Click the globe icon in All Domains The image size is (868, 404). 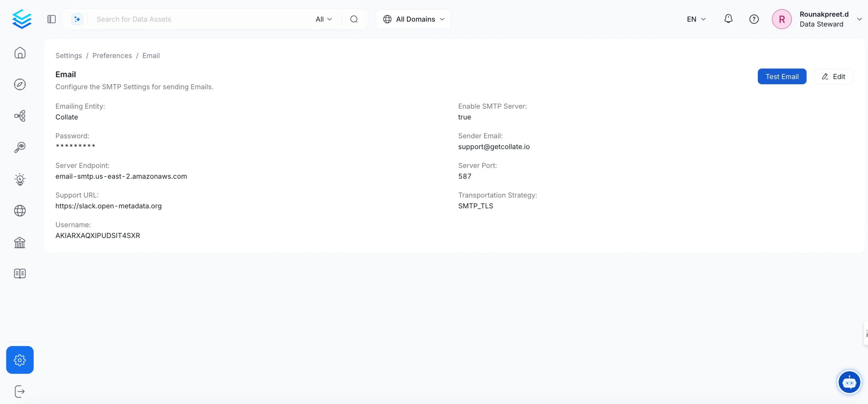(x=387, y=19)
